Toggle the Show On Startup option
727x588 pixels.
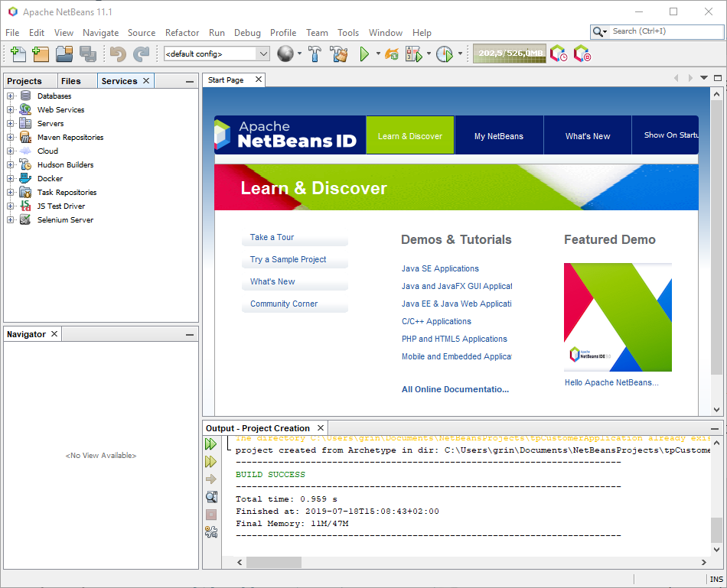(x=670, y=135)
